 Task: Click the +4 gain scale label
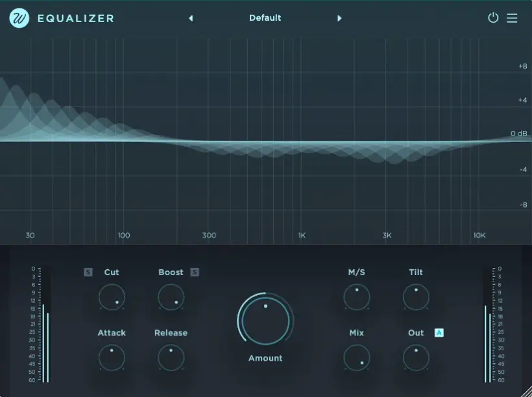coord(523,100)
